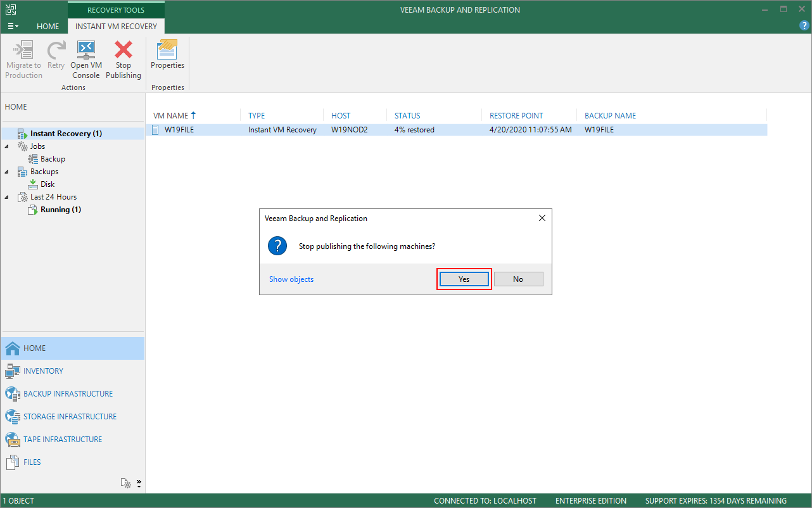Click the Jobs gear icon
The height and width of the screenshot is (508, 812).
22,146
